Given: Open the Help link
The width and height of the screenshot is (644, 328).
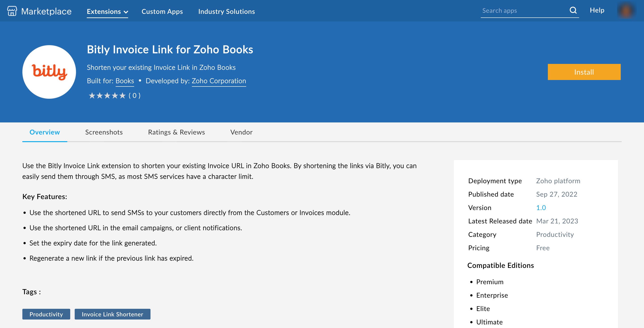Looking at the screenshot, I should [597, 10].
